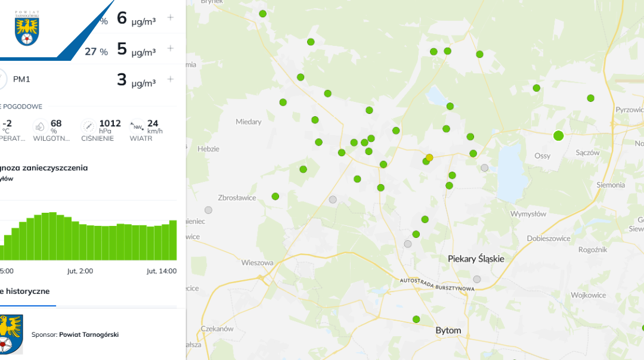This screenshot has width=644, height=360.
Task: Click the green marker near Brynek
Action: click(x=262, y=14)
